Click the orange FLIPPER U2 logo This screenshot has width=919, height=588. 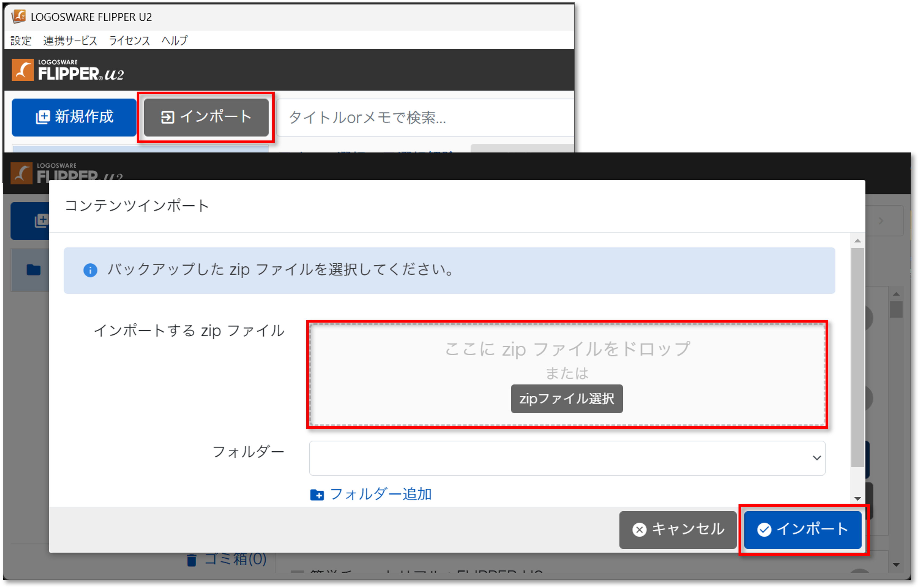(x=22, y=70)
